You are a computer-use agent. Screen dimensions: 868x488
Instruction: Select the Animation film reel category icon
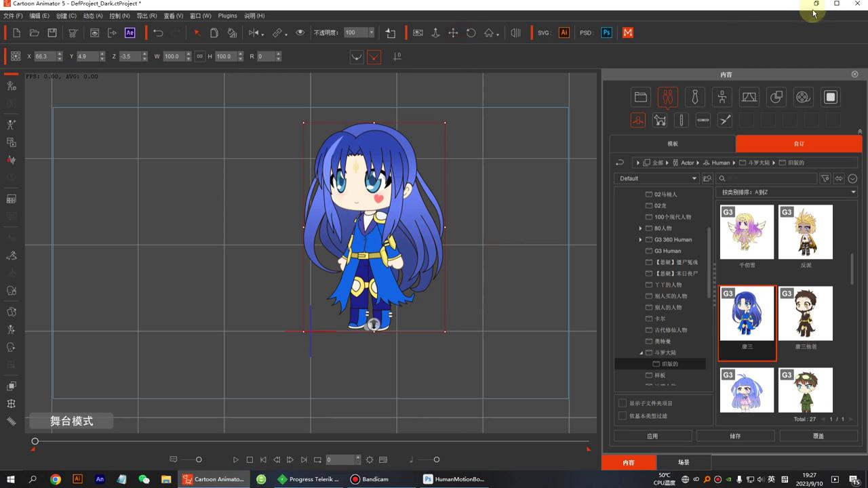coord(803,97)
